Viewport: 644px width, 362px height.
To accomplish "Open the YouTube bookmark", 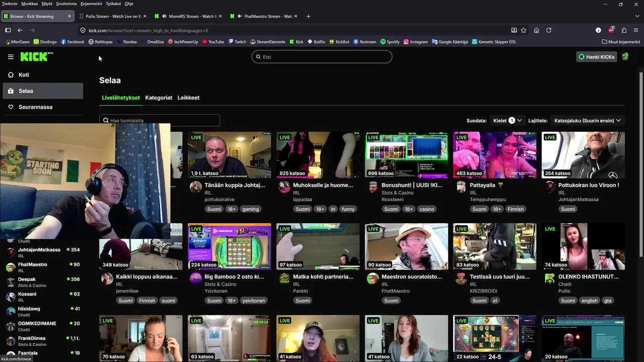I will (213, 42).
